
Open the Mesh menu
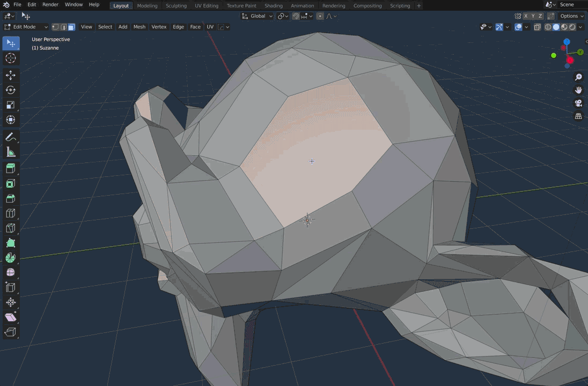tap(139, 27)
